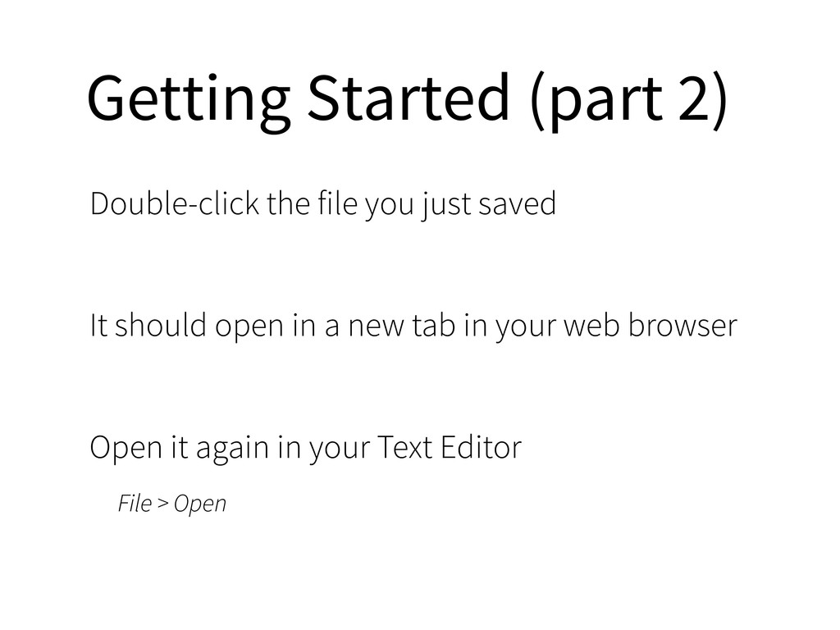
Task: Click the '>' symbol between File and Open
Action: [163, 504]
